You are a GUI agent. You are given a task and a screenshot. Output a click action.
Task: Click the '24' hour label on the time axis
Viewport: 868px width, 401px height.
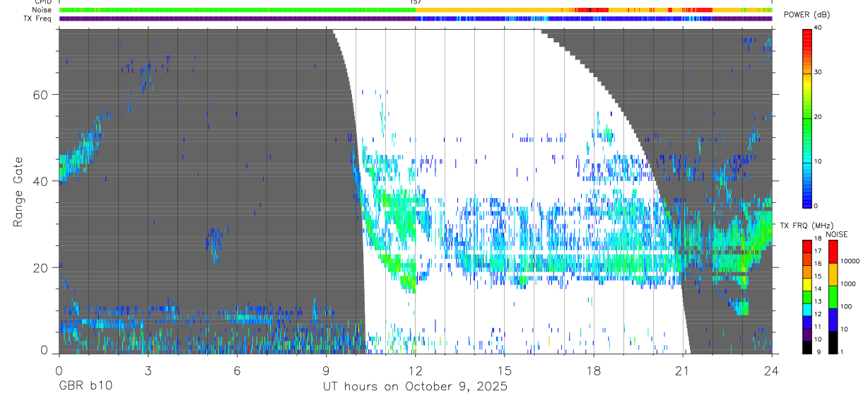(x=772, y=370)
